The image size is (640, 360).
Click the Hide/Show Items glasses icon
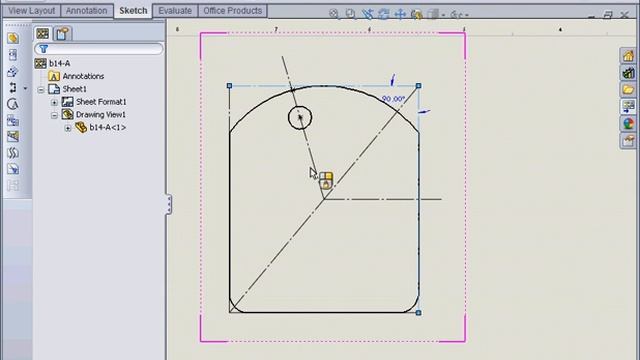pos(456,15)
